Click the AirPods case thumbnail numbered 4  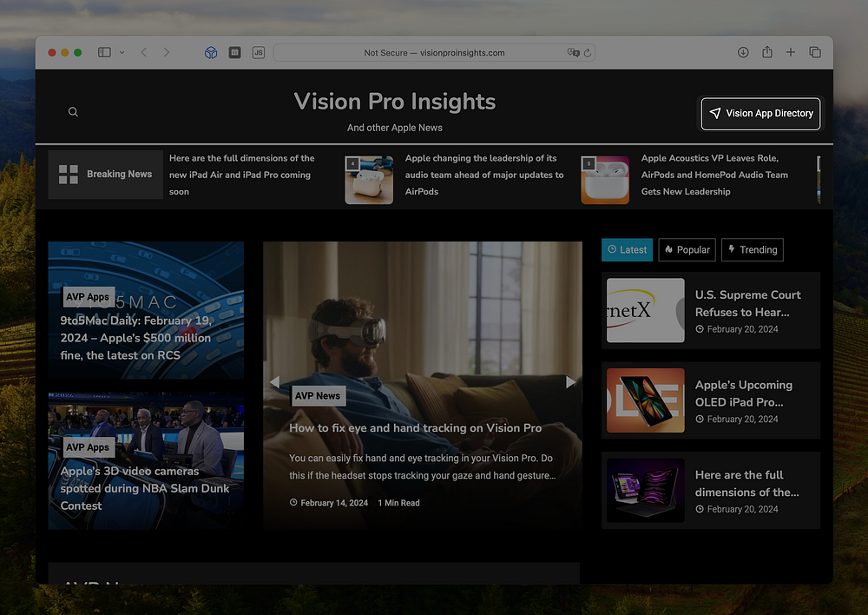click(369, 180)
